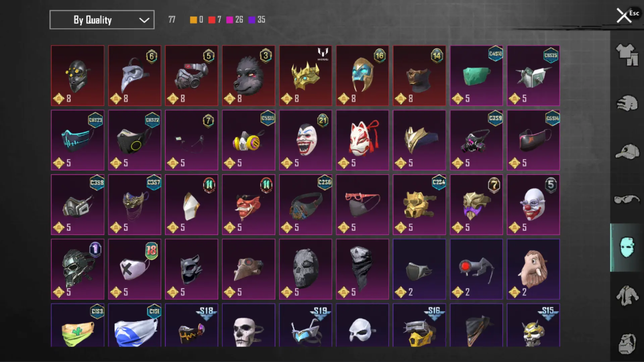644x362 pixels.
Task: Select the green cactus face mask
Action: pyautogui.click(x=77, y=325)
